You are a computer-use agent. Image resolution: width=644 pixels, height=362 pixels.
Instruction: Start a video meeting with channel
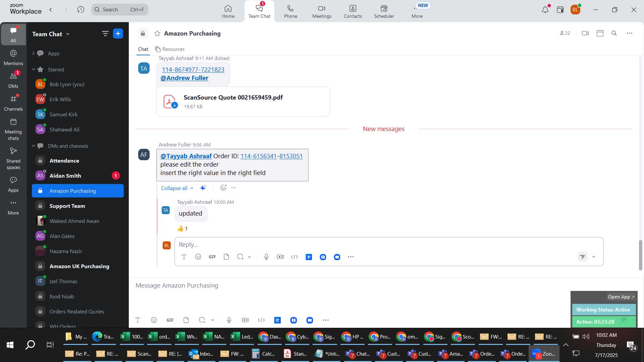click(x=585, y=33)
